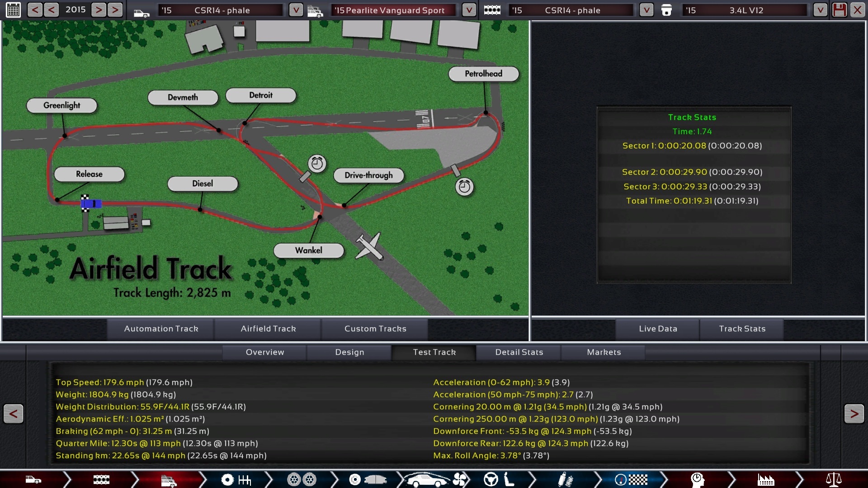Click the steering wheel interior step icon

491,479
